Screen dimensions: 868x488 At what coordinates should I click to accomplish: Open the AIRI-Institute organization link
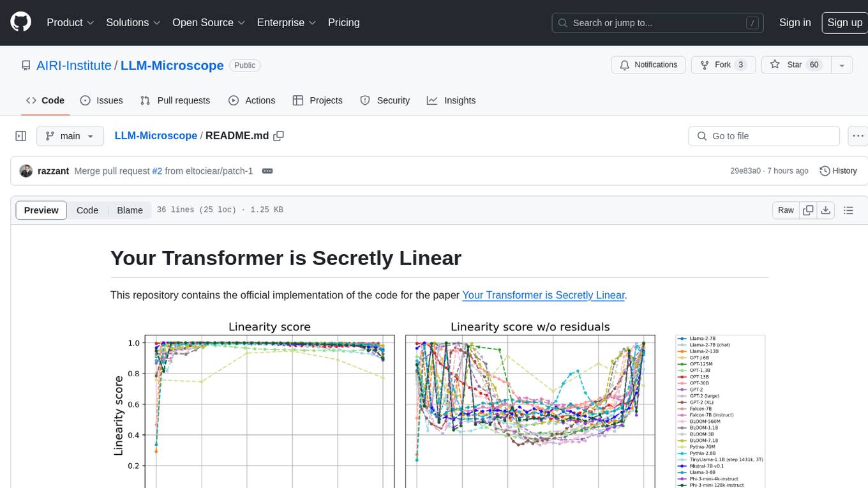[73, 65]
